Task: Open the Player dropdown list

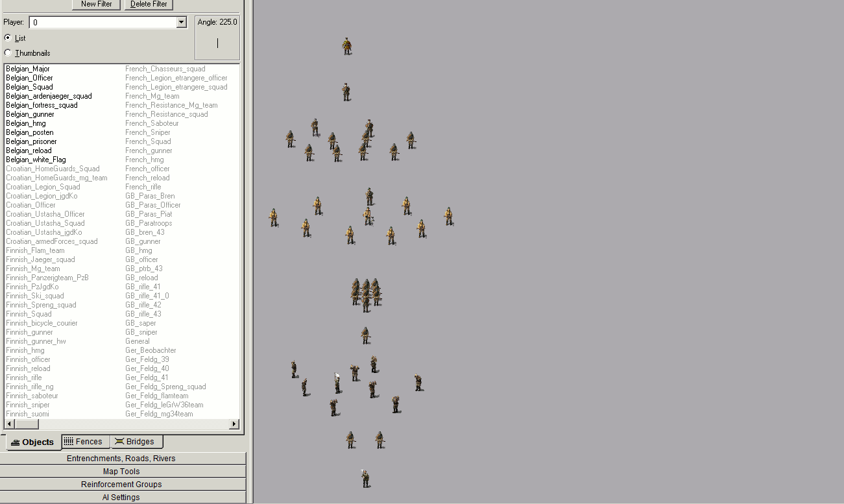Action: 182,23
